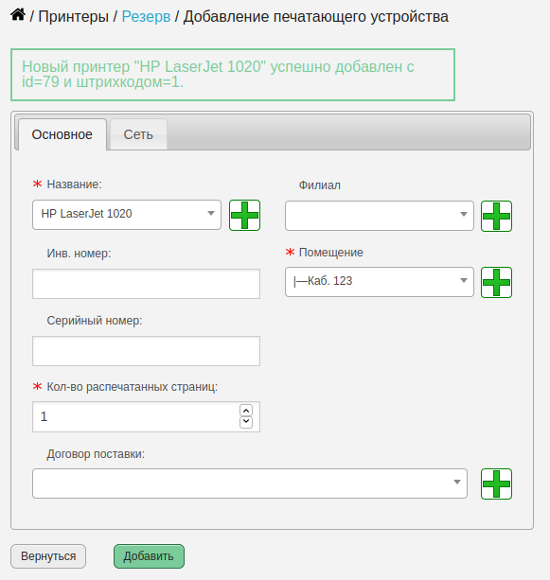Add a new printer model via plus icon next to Название
Image resolution: width=550 pixels, height=580 pixels.
click(244, 215)
